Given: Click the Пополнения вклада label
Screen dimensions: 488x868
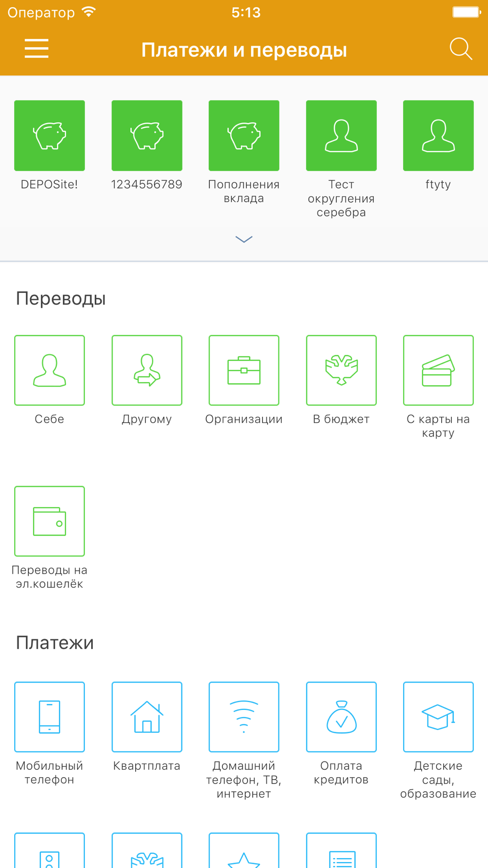Looking at the screenshot, I should click(244, 191).
